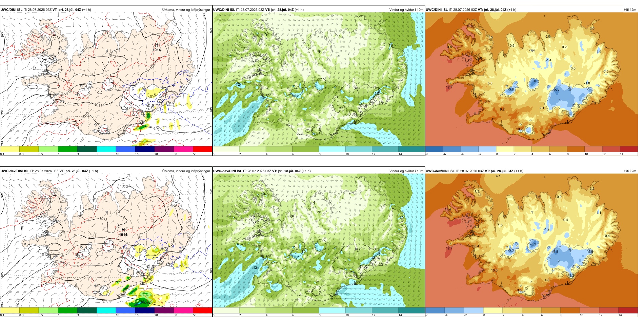Click the -5.7 temperature label in top temperature map

point(556,90)
